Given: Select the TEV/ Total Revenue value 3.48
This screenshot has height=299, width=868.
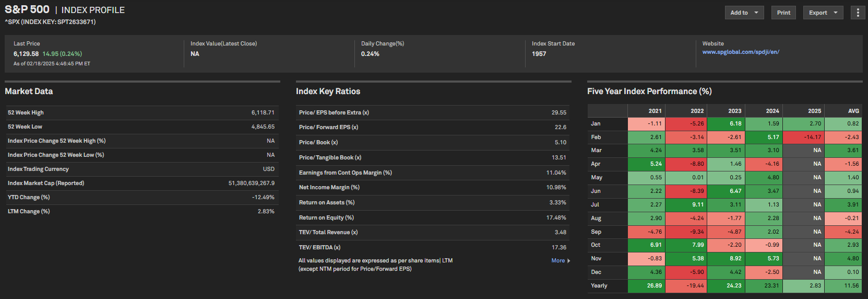Looking at the screenshot, I should point(560,232).
